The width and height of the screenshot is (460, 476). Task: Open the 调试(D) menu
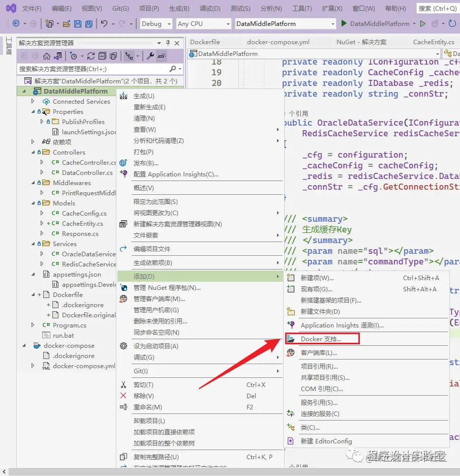(x=210, y=9)
